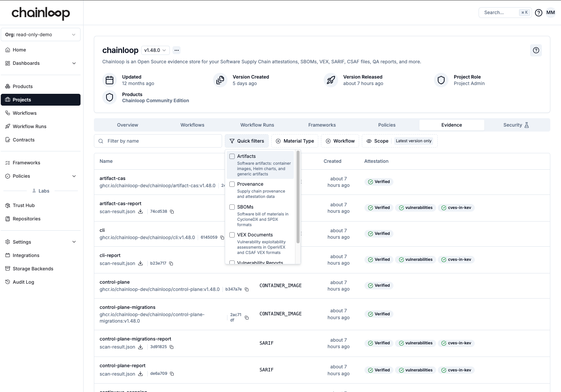Click the Evidence tab
The height and width of the screenshot is (392, 561).
(x=451, y=125)
